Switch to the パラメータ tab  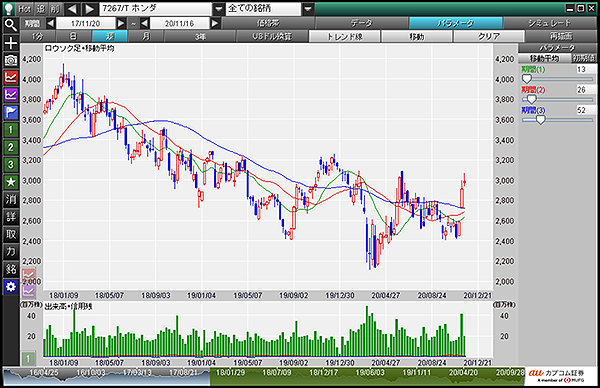tap(455, 24)
